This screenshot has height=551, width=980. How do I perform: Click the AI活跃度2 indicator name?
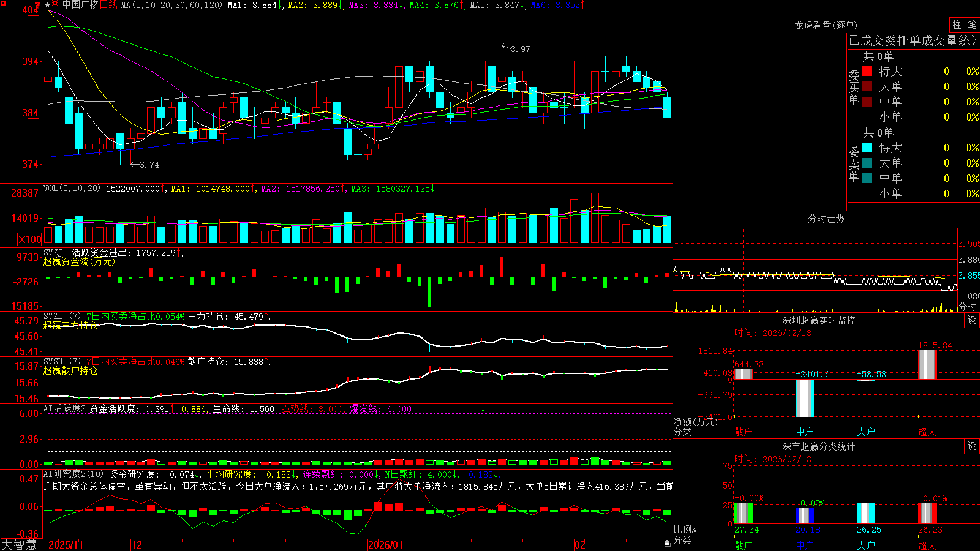65,408
